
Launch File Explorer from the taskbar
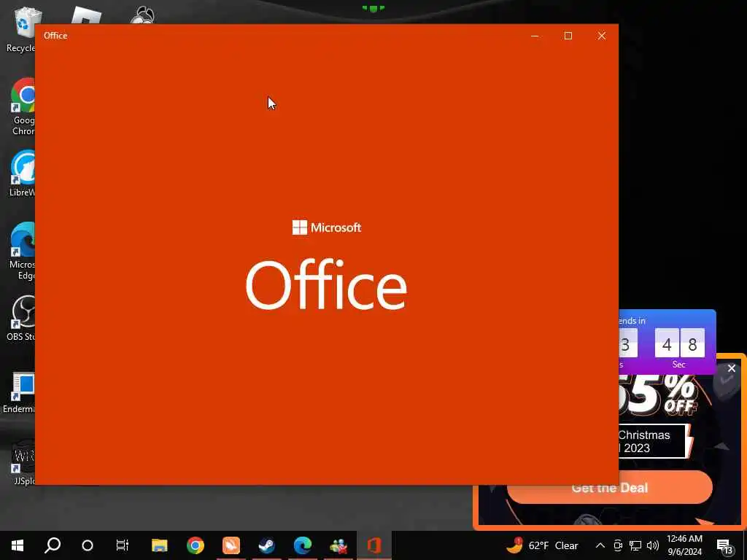[159, 545]
